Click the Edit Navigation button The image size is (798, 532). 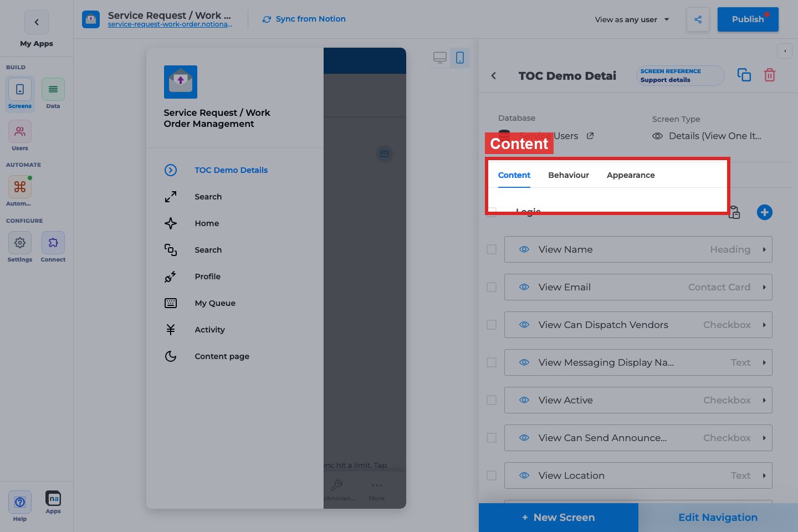click(x=718, y=518)
